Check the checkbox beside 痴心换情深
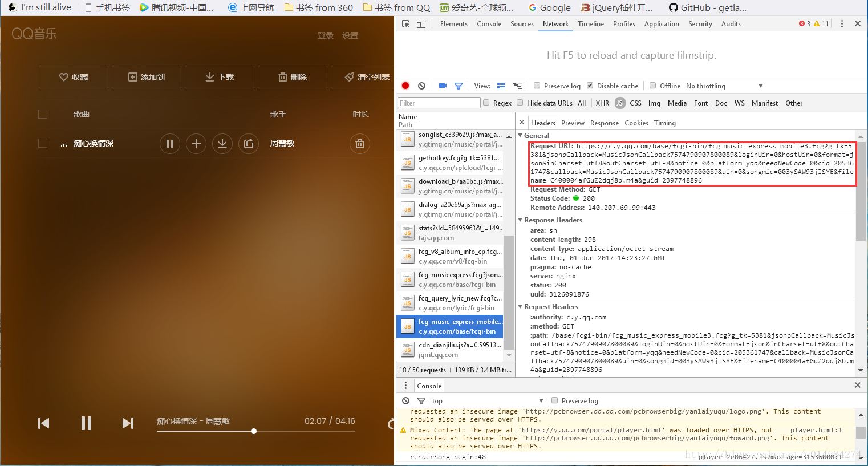 tap(43, 143)
